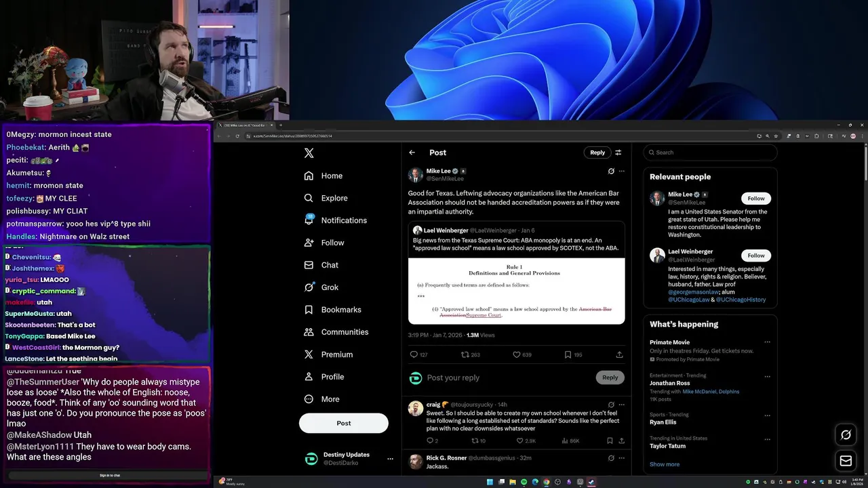Screen dimensions: 868x488
Task: Click the Grok icon on Rick G. Rosner's reply
Action: tap(611, 458)
